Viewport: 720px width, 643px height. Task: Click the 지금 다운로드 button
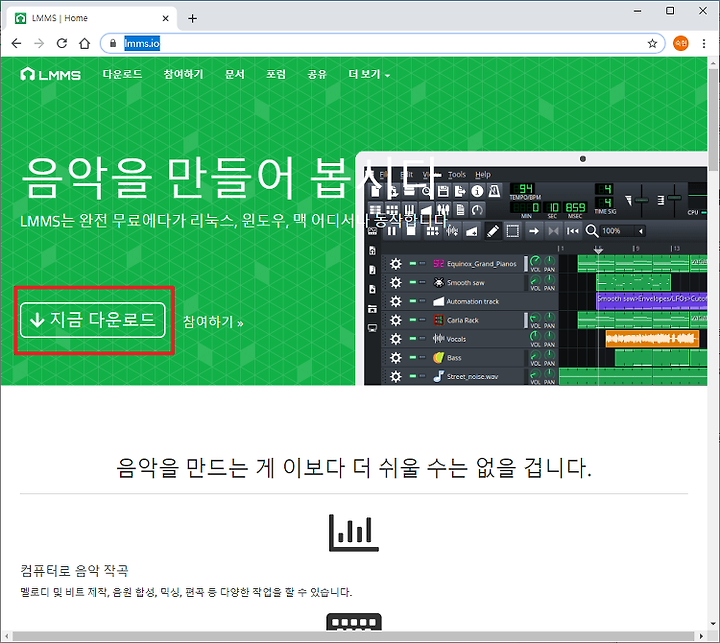(93, 320)
